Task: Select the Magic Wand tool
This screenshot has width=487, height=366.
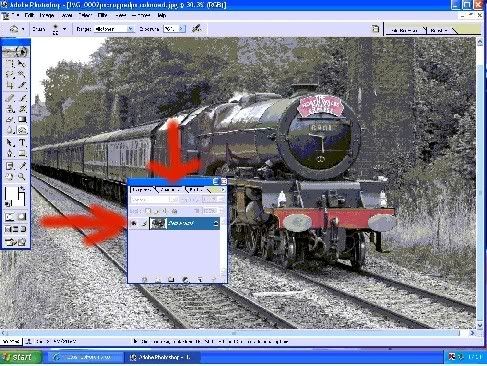Action: pos(22,74)
